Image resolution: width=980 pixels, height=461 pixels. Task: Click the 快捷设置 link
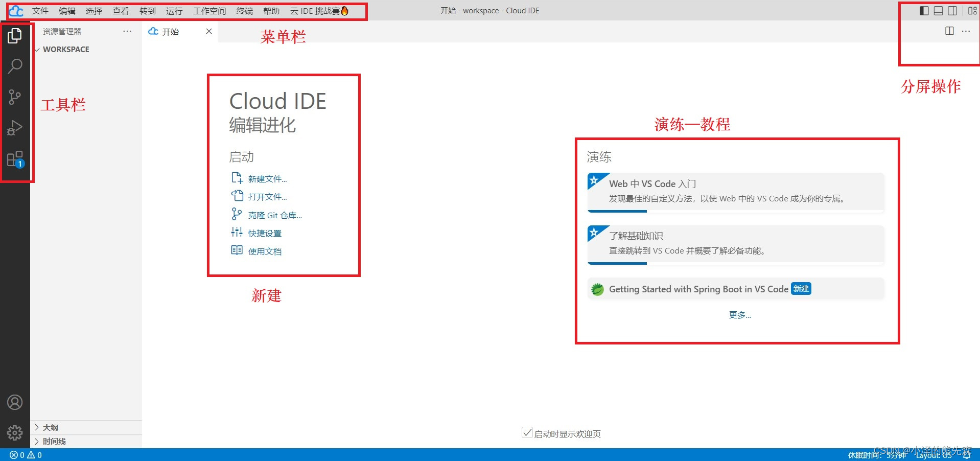click(265, 233)
